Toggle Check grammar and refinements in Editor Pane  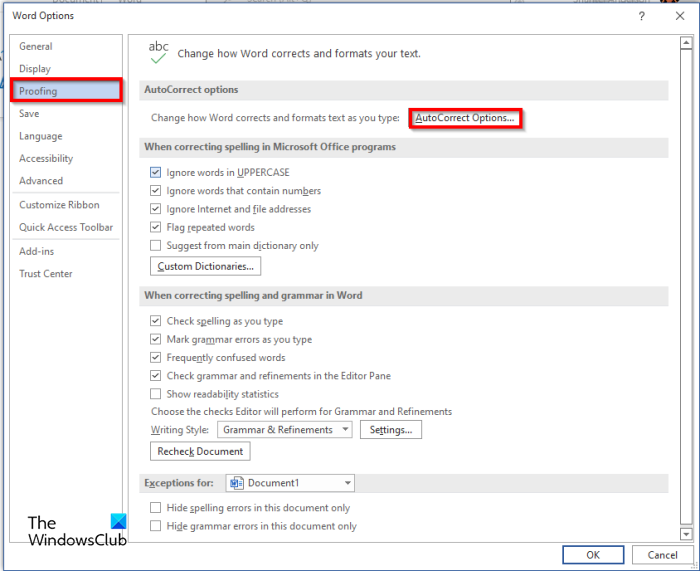click(x=155, y=376)
